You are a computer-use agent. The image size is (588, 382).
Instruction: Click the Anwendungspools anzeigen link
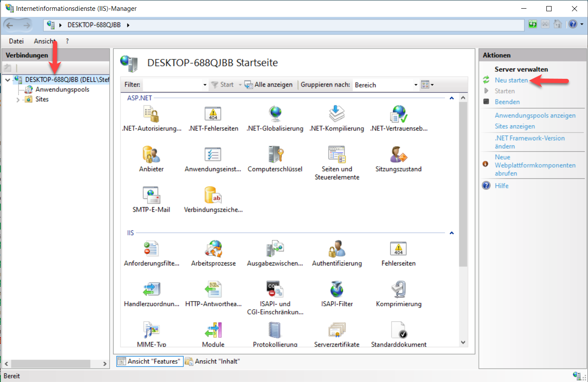[x=535, y=116]
